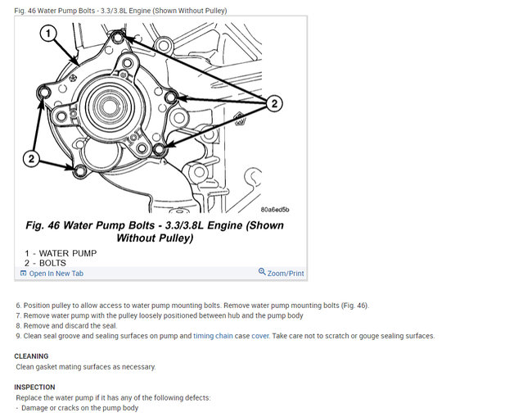This screenshot has width=532, height=417.
Task: Follow the 'timing chain' hyperlink
Action: click(213, 336)
